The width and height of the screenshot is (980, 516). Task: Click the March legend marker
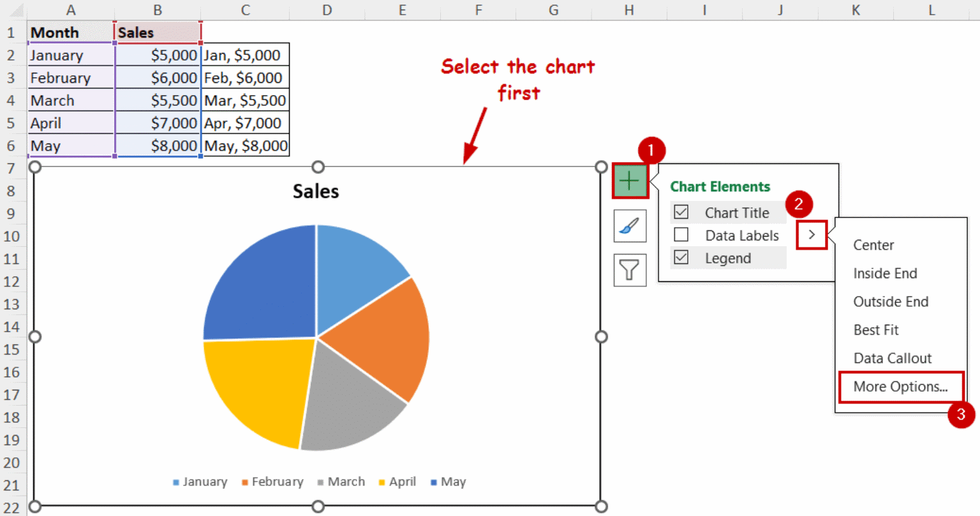click(320, 482)
